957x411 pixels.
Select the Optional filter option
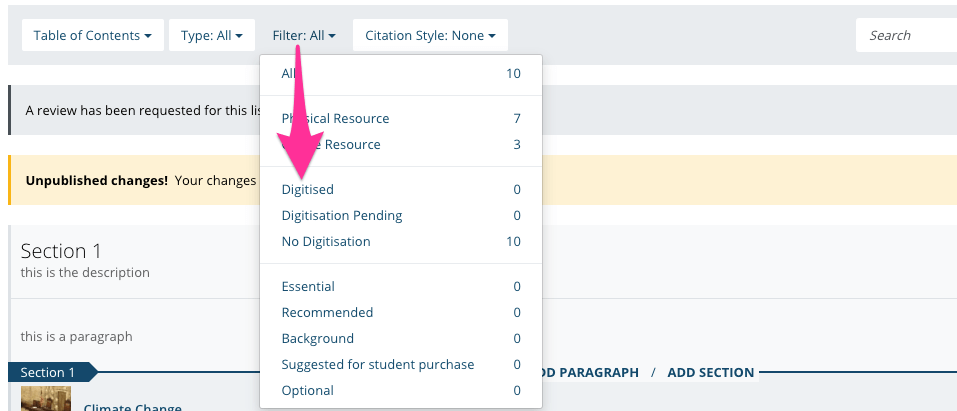400,390
